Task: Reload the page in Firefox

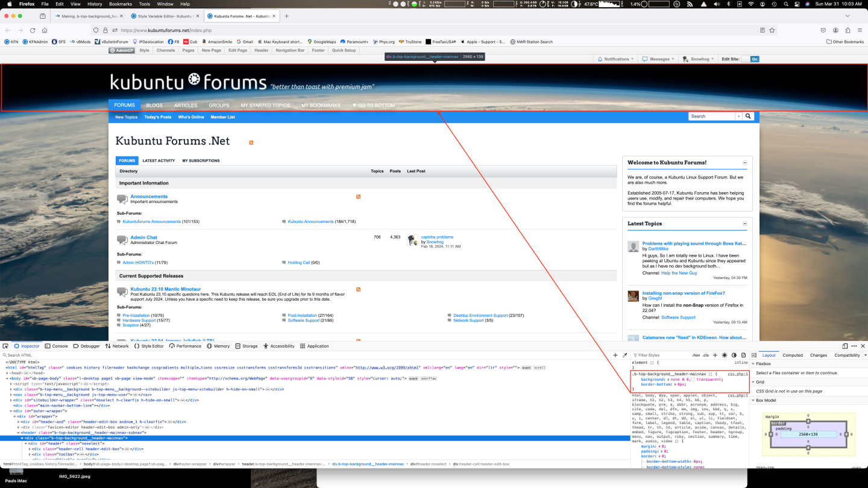Action: pos(33,30)
